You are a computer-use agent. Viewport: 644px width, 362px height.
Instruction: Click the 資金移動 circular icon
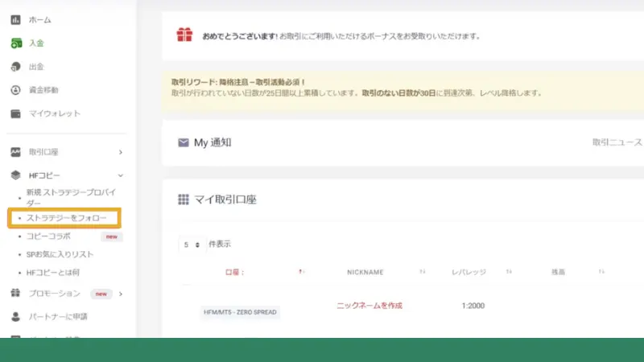pyautogui.click(x=15, y=90)
